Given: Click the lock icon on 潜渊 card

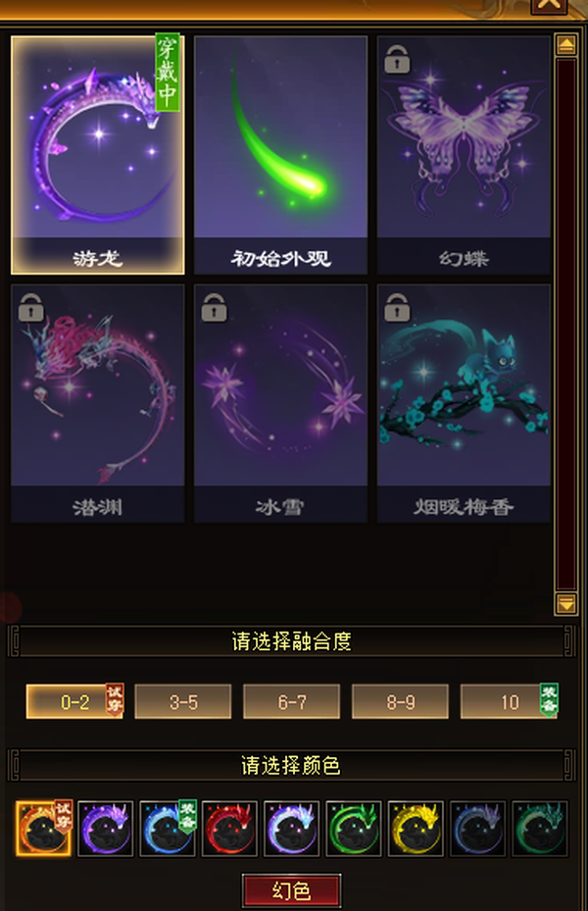Looking at the screenshot, I should [30, 307].
